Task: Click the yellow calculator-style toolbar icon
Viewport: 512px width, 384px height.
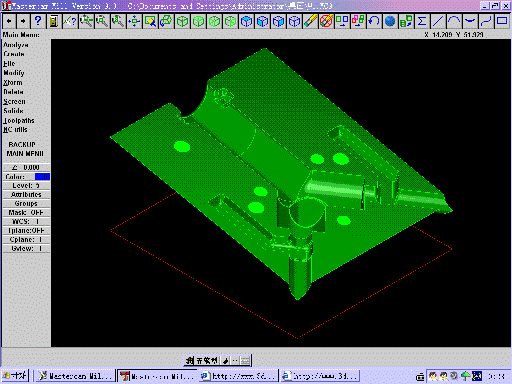Action: [x=54, y=21]
